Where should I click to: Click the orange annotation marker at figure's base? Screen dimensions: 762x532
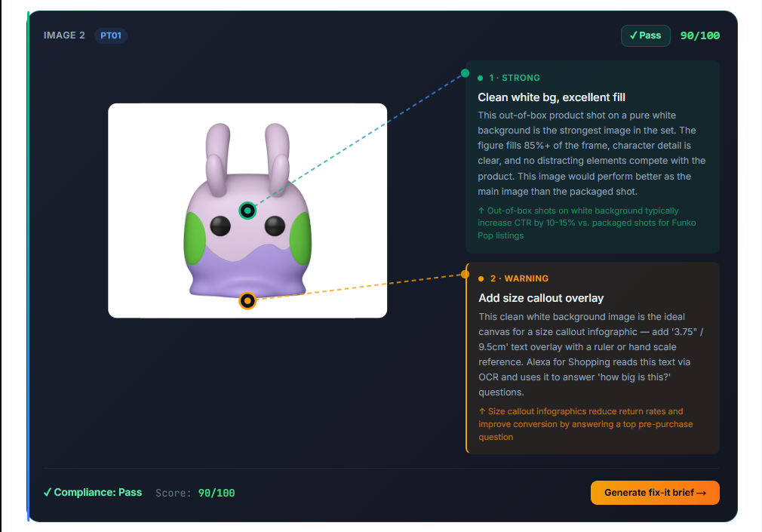[247, 301]
